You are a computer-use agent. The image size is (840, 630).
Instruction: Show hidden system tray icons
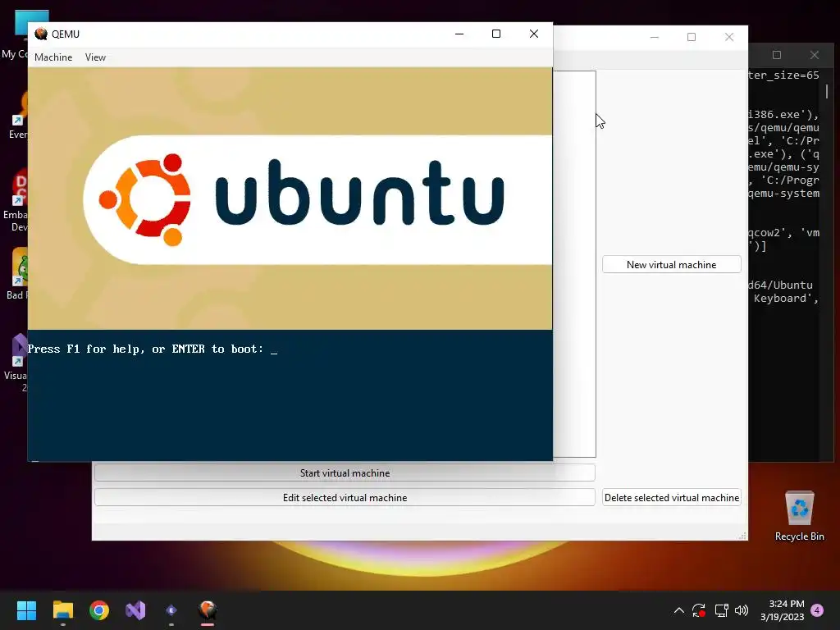(678, 610)
